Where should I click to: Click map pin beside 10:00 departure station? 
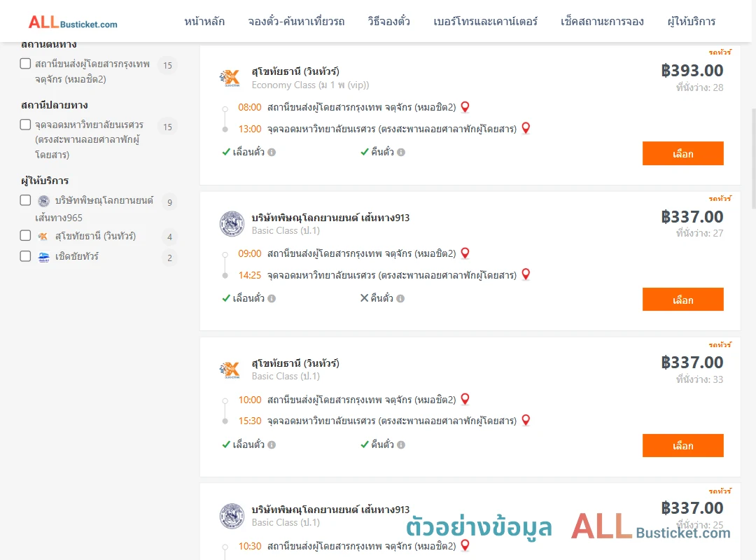tap(465, 400)
